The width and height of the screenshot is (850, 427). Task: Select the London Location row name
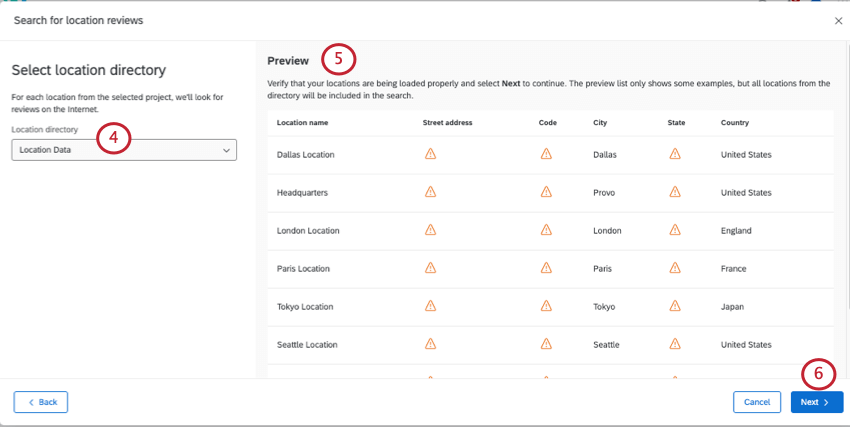308,231
